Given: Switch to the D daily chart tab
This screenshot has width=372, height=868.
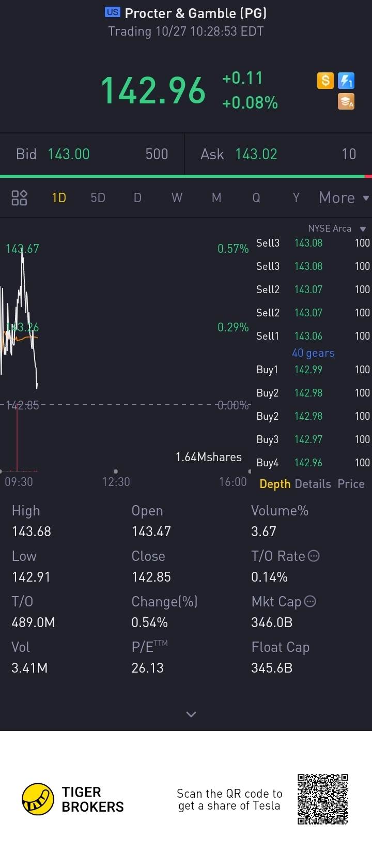Looking at the screenshot, I should [x=137, y=198].
